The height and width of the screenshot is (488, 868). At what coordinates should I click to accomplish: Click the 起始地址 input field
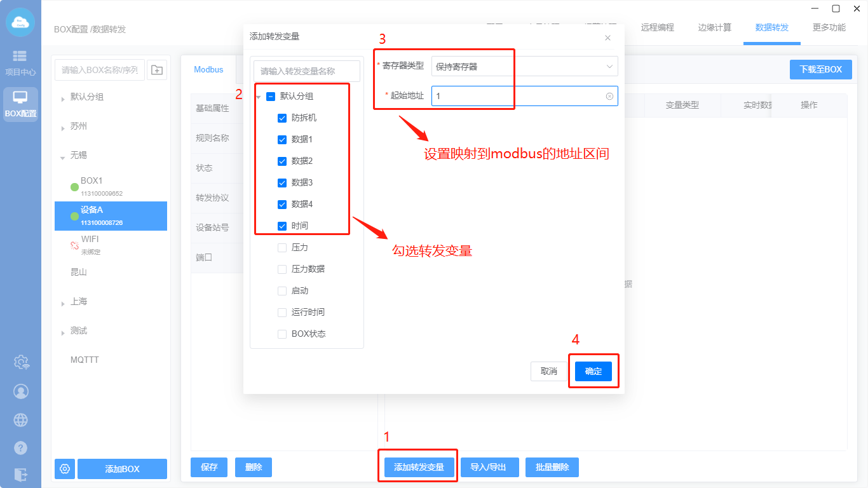tap(518, 96)
